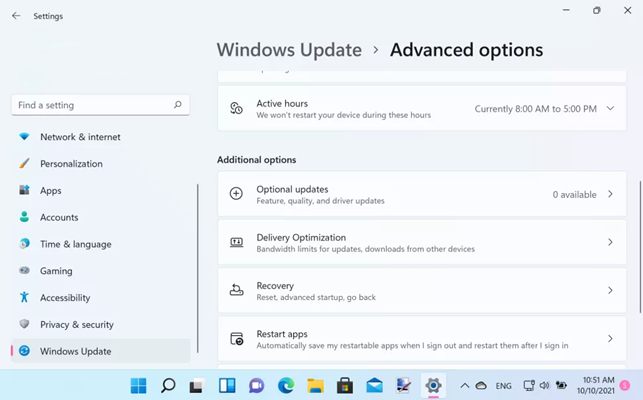Click the Find a setting search box
This screenshot has width=643, height=400.
point(100,105)
